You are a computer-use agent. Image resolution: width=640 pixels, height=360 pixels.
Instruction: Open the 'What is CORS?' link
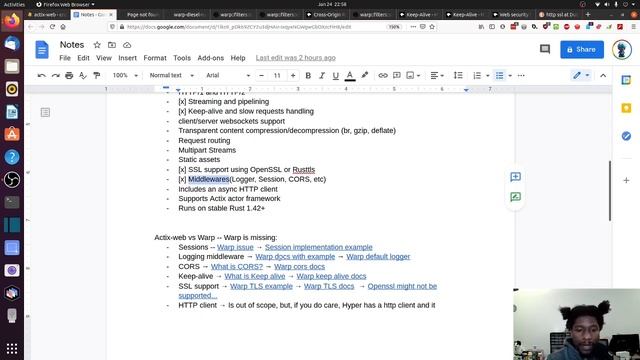237,267
